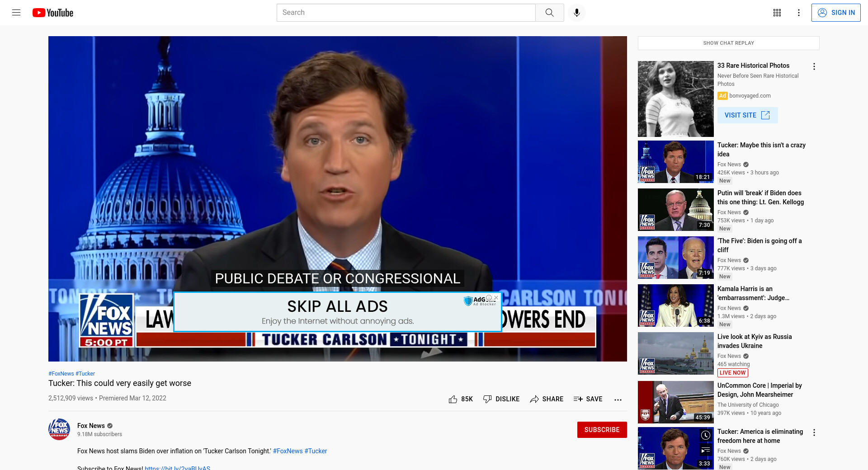Click the 2,512,909 views text

pos(71,398)
